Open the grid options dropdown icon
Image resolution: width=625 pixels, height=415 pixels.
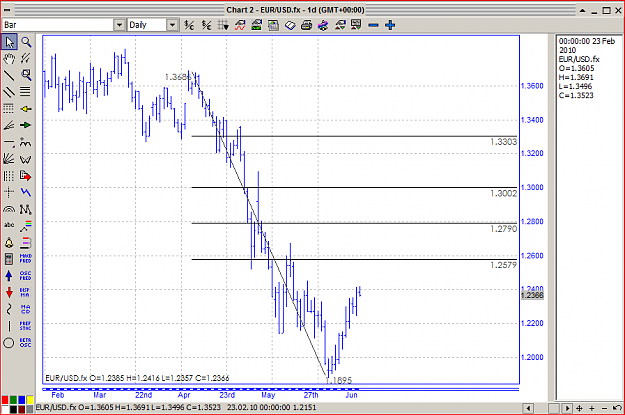[x=223, y=25]
